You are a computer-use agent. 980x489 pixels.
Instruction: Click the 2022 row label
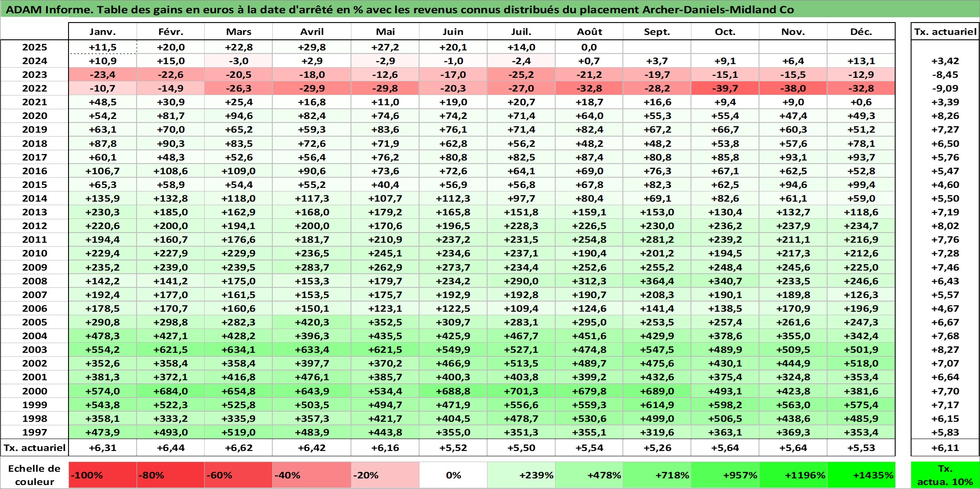point(34,88)
